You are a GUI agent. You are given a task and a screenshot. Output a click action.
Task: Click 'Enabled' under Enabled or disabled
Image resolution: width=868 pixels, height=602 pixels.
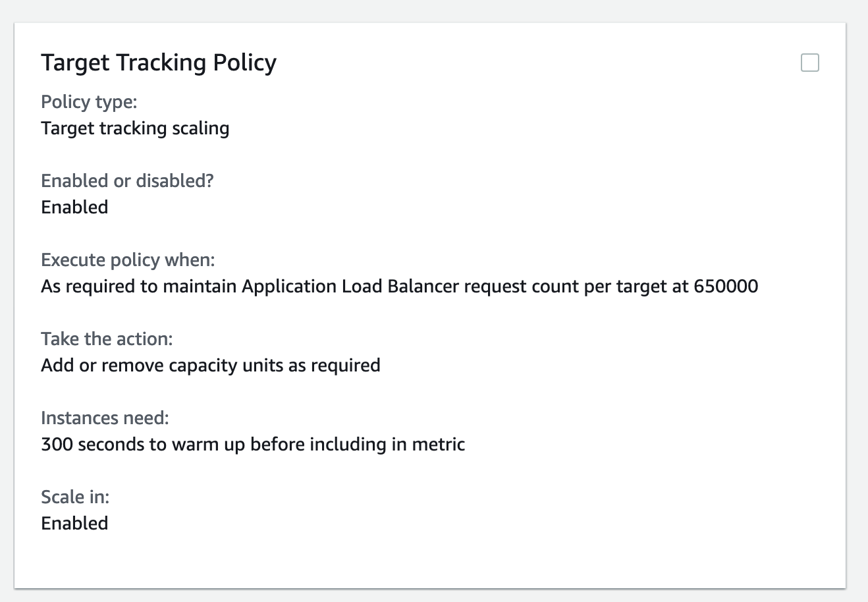click(x=74, y=207)
